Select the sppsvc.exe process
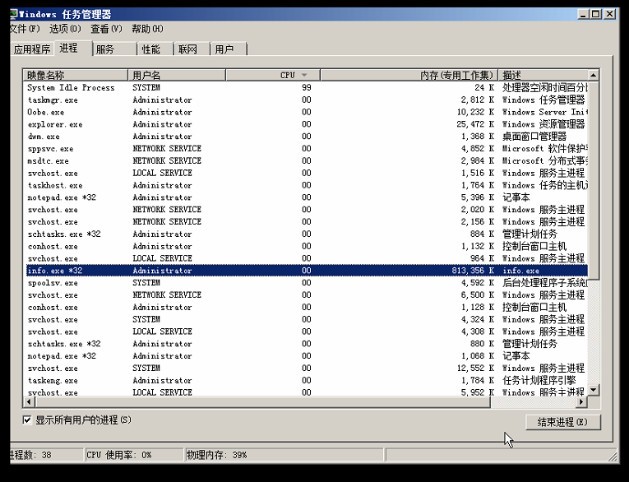This screenshot has width=629, height=482. pyautogui.click(x=306, y=149)
